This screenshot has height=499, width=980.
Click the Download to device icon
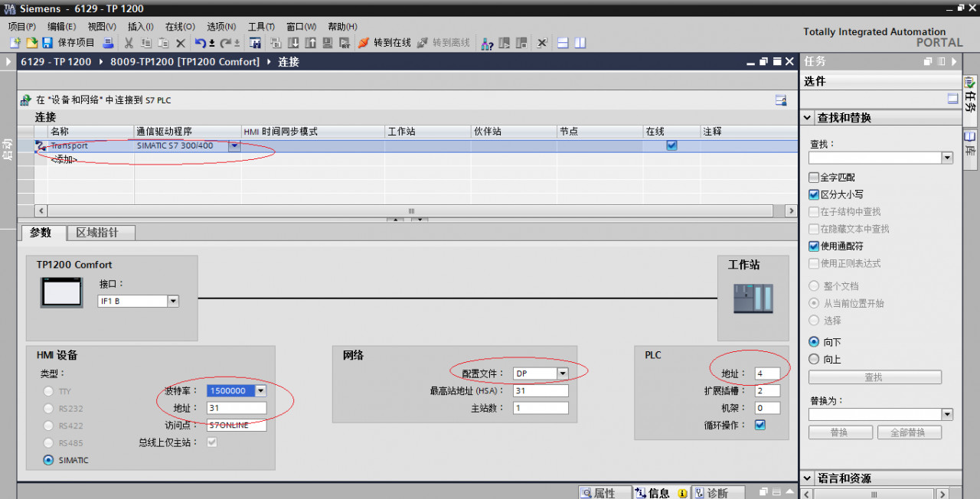point(293,43)
